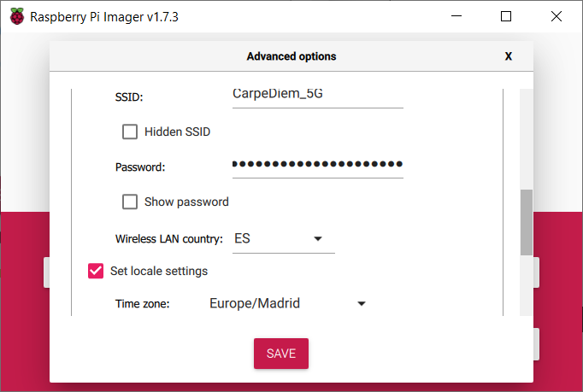Uncheck Set locale settings
583x392 pixels.
96,271
